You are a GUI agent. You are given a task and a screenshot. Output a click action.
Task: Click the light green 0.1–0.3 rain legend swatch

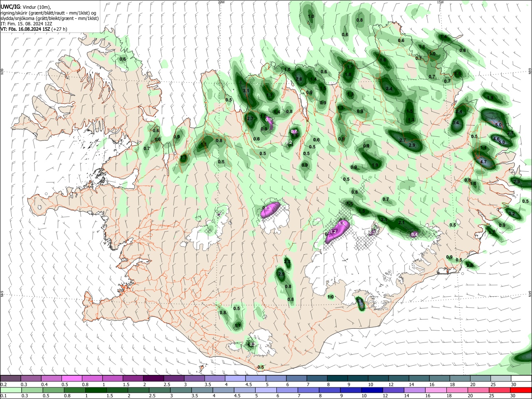(10, 390)
